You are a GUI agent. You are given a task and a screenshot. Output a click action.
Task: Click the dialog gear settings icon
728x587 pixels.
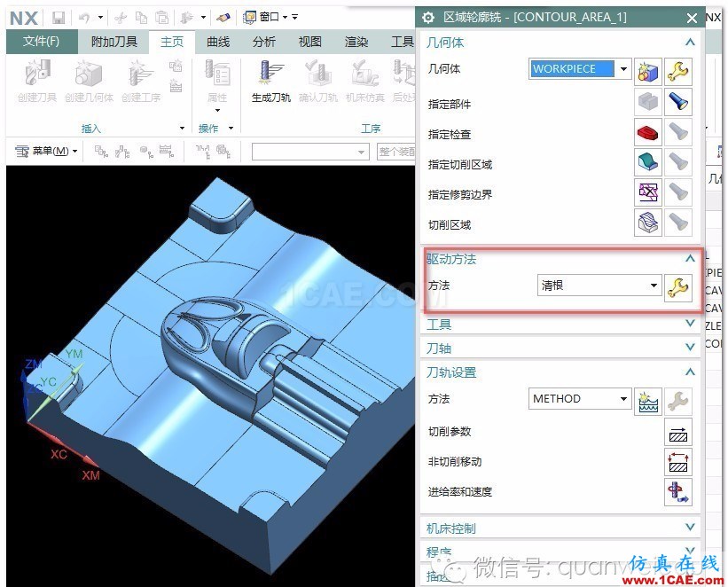click(428, 18)
